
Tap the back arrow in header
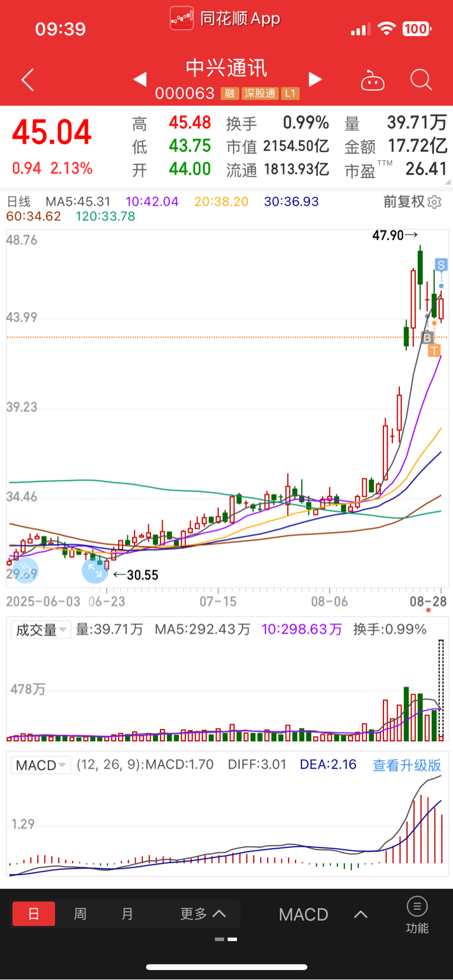(x=28, y=80)
